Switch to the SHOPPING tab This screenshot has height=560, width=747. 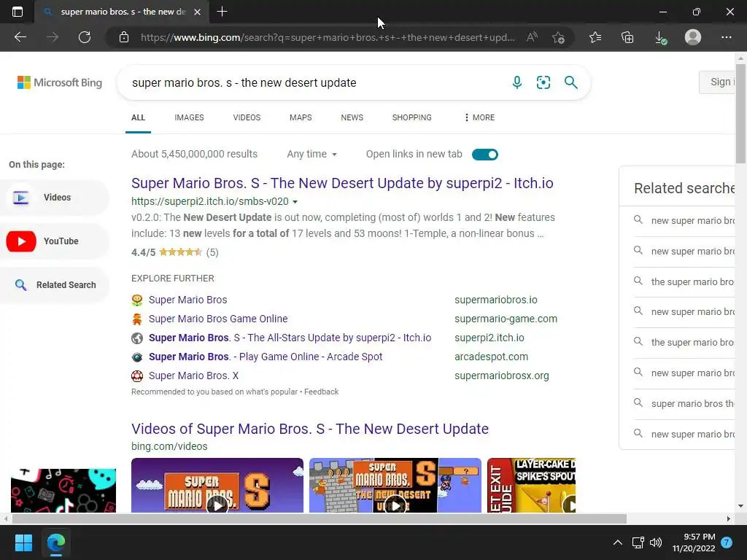[412, 117]
